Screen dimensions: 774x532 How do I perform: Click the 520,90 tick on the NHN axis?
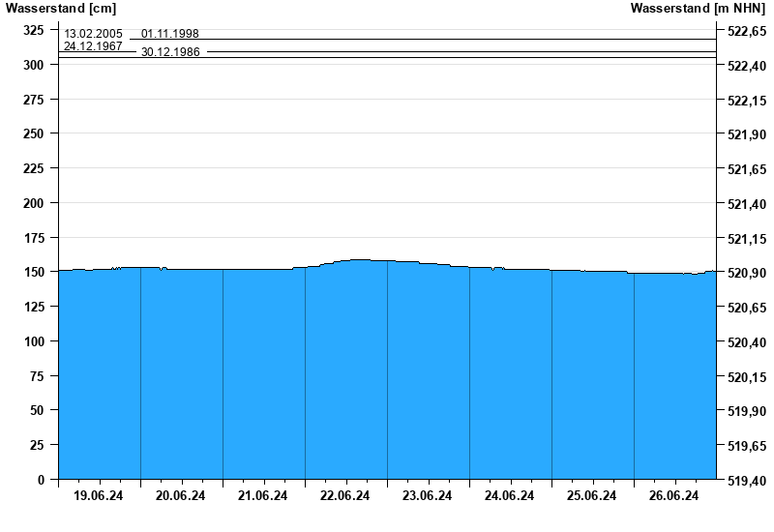coord(746,274)
